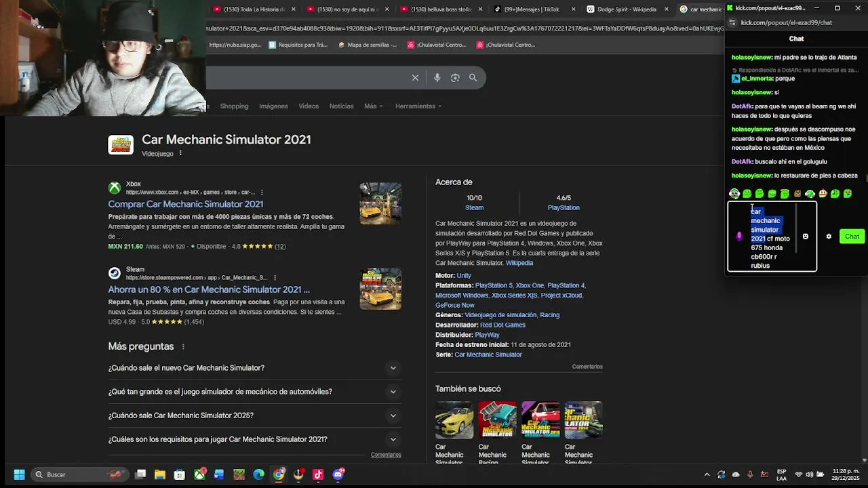Screen dimensions: 868x488
Task: Click the magnifier search icon
Action: tap(473, 78)
